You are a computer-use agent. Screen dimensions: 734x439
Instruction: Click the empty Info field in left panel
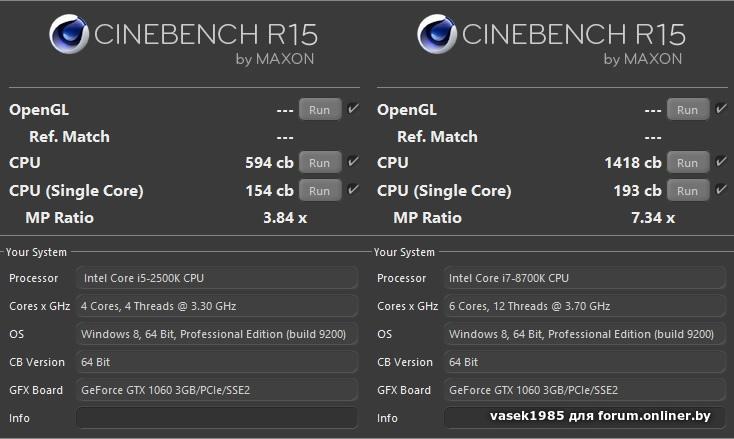[217, 417]
